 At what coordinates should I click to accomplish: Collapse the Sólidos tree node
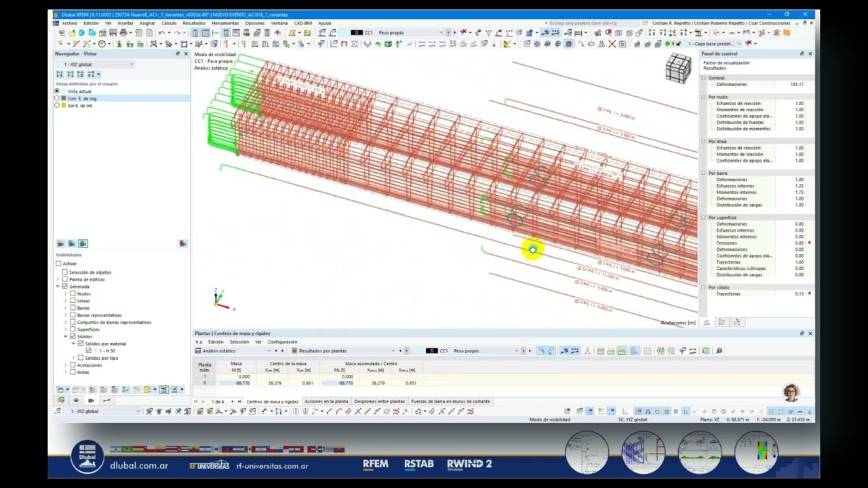[66, 336]
